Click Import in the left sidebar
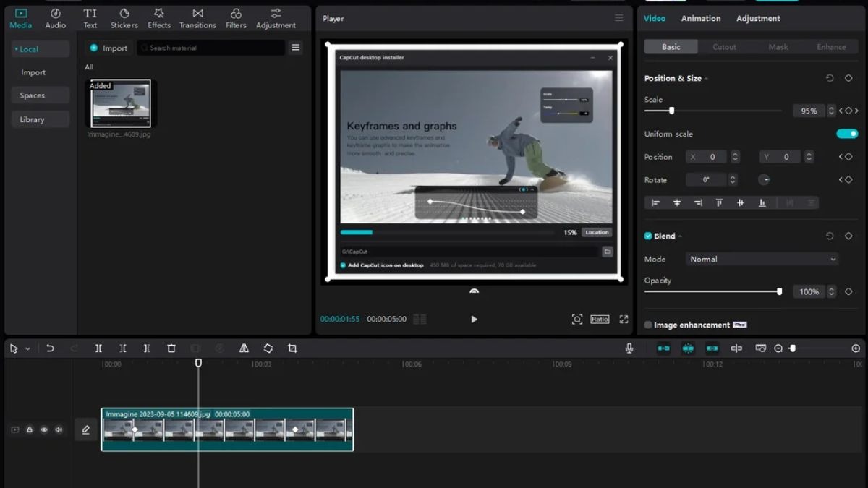The height and width of the screenshot is (488, 868). pyautogui.click(x=33, y=72)
